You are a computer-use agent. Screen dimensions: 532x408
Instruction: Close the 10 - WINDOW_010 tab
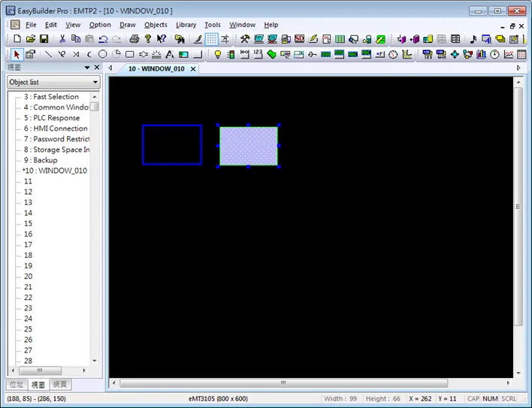coord(193,69)
